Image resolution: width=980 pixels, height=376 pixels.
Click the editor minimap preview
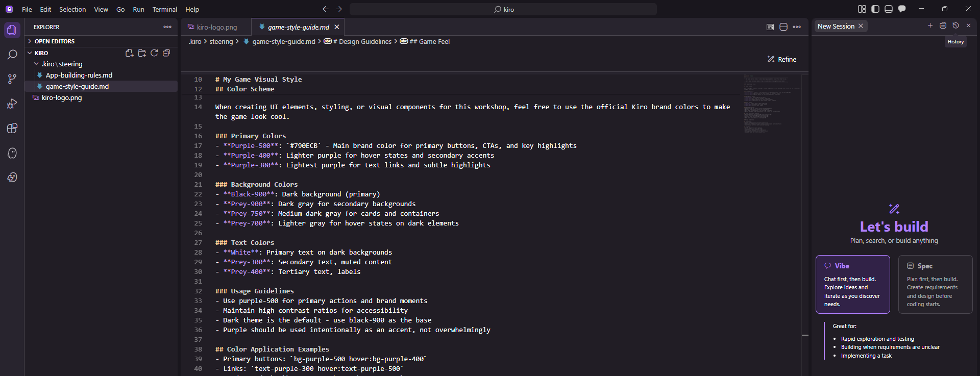tap(771, 105)
